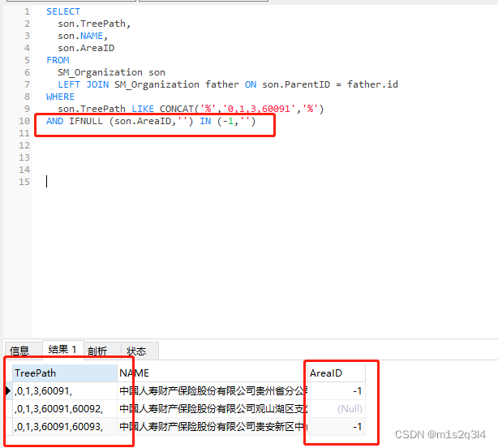This screenshot has width=498, height=448.
Task: Click the AreaID column header
Action: [337, 373]
